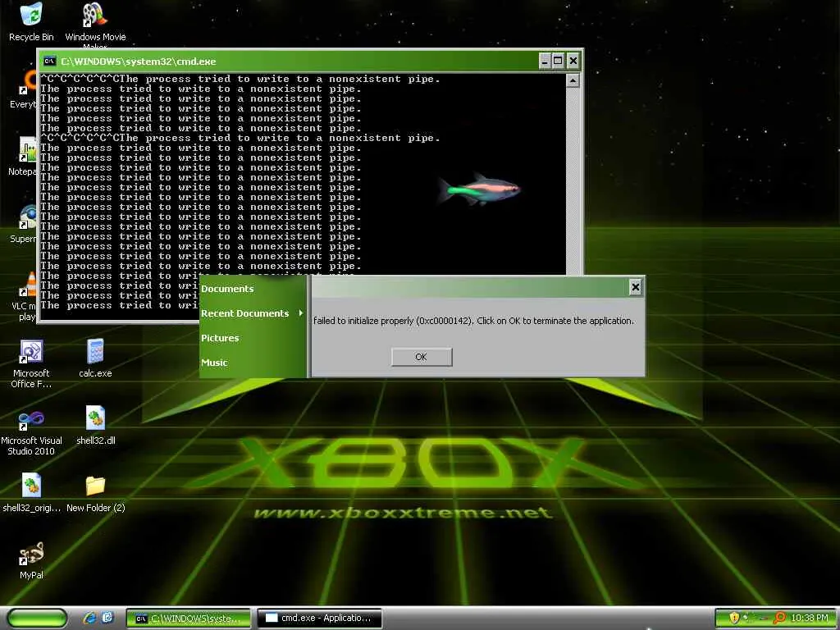The image size is (840, 630).
Task: Click OK in the error dialog
Action: tap(422, 357)
